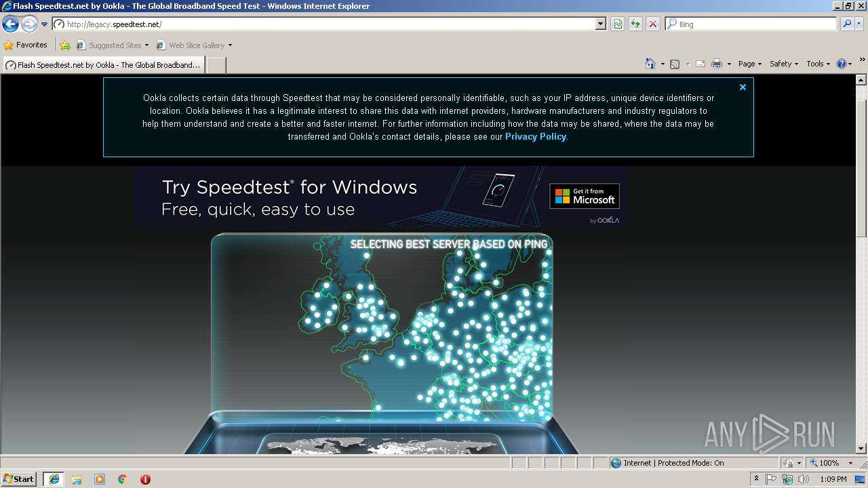Click the Help question mark icon

(842, 64)
